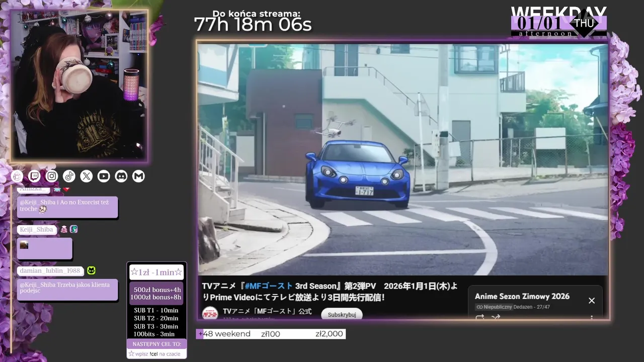The height and width of the screenshot is (362, 644).
Task: Click the 'SUB T2 - 20min' row
Action: (x=156, y=318)
